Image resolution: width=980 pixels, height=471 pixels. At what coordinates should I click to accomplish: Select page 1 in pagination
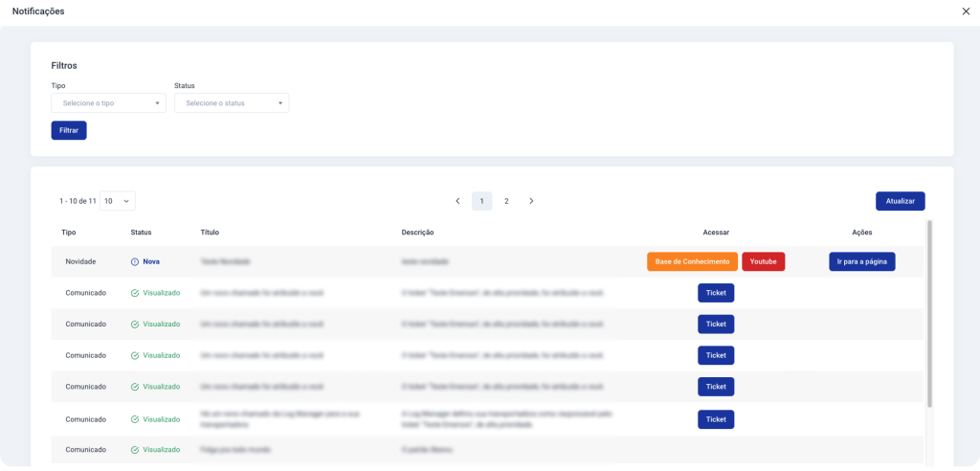coord(482,201)
